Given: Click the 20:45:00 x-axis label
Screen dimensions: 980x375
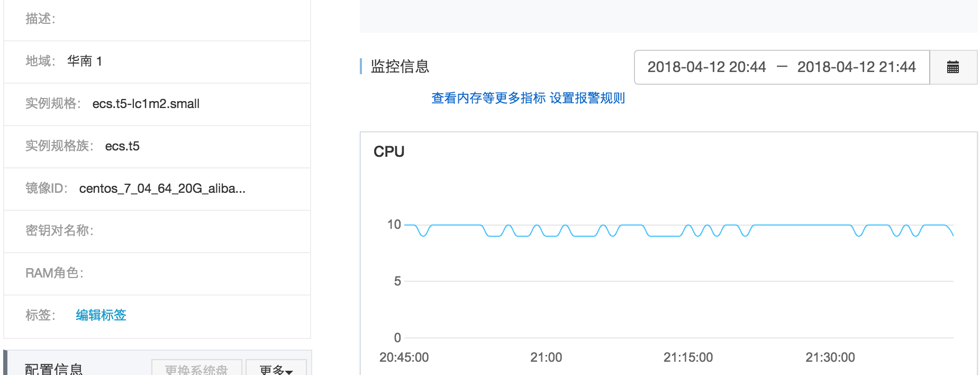Looking at the screenshot, I should [404, 358].
